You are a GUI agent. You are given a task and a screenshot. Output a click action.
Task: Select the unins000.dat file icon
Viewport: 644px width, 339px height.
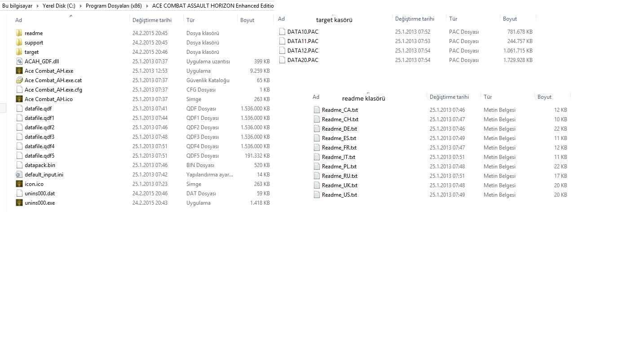tap(19, 193)
